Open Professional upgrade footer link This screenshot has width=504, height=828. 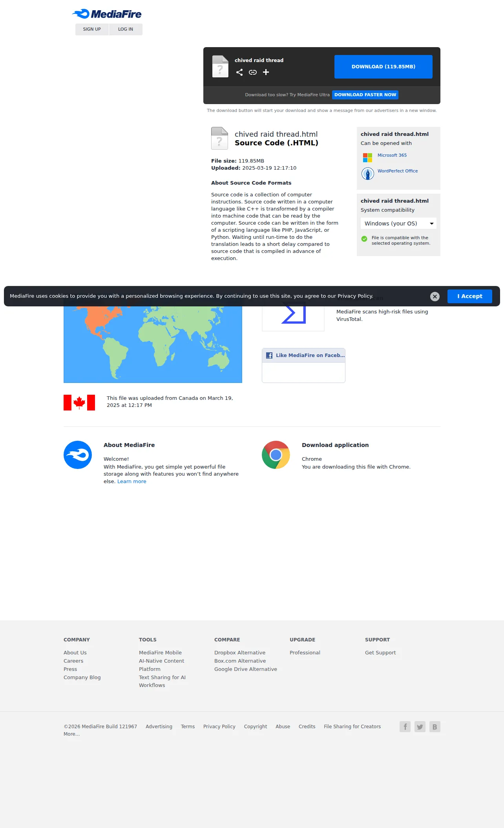click(x=305, y=653)
